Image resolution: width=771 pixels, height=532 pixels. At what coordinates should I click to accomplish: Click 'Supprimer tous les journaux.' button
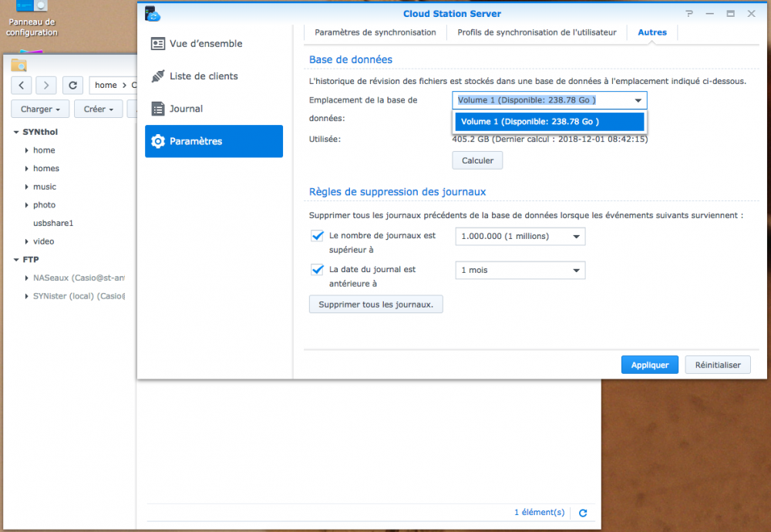(375, 305)
